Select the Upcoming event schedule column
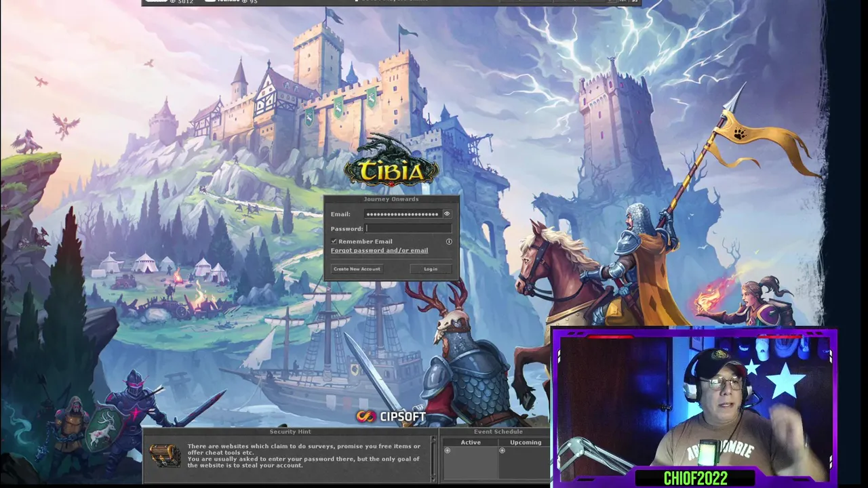This screenshot has height=488, width=868. [526, 443]
